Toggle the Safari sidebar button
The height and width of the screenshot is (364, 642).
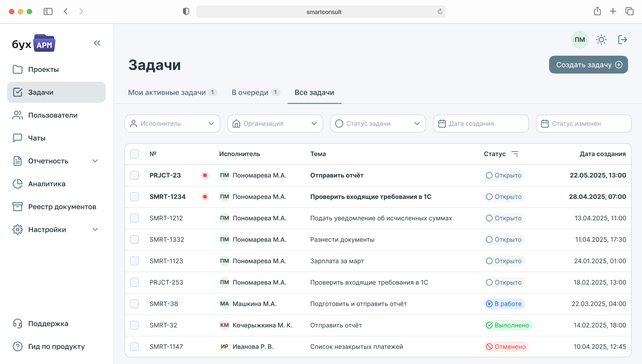48,12
